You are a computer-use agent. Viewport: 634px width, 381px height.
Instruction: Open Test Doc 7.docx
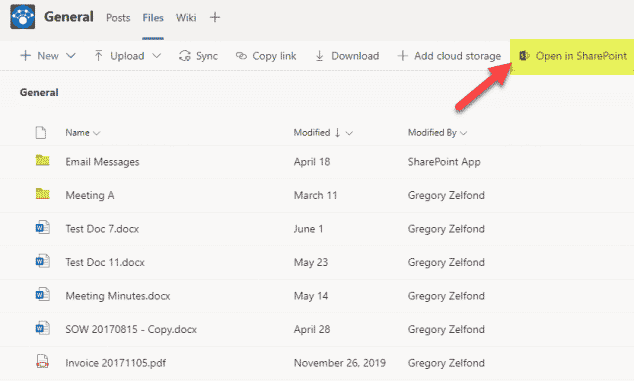(102, 229)
